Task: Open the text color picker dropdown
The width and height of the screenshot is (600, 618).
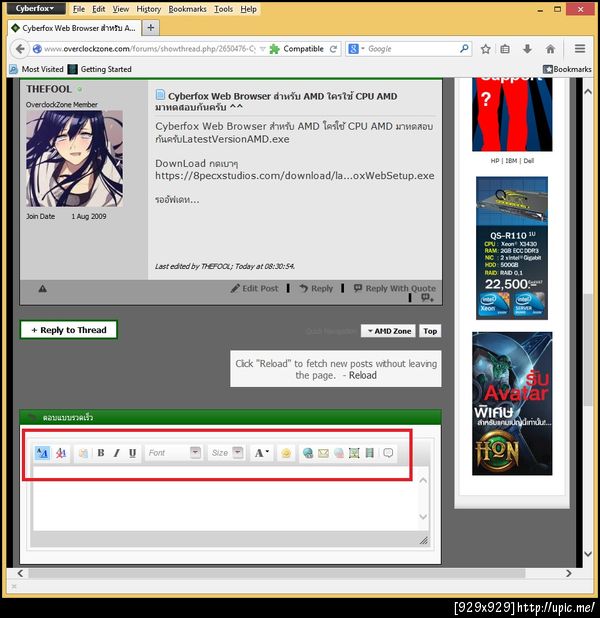Action: coord(261,453)
